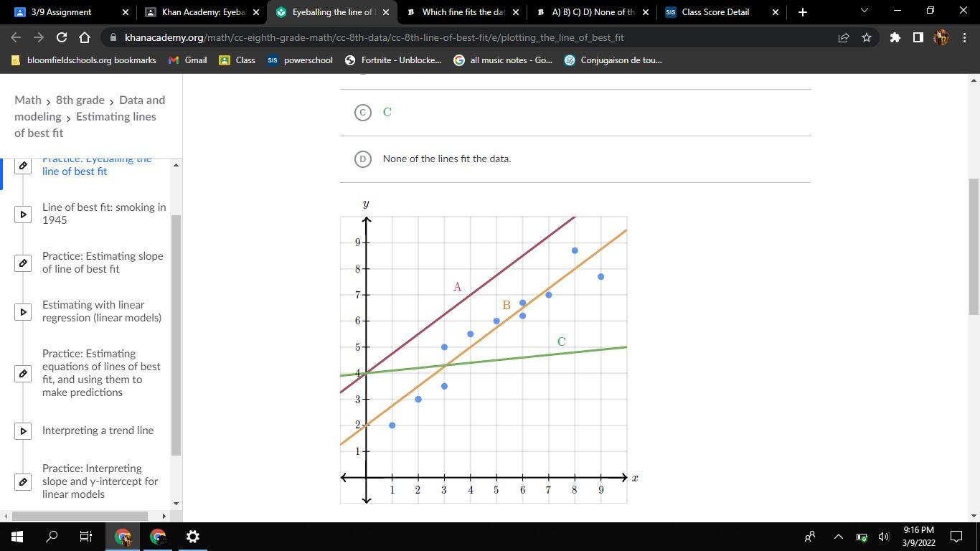Screen dimensions: 980x551
Task: Click the sidebar vertical scrollbar thumb
Action: pos(176,335)
